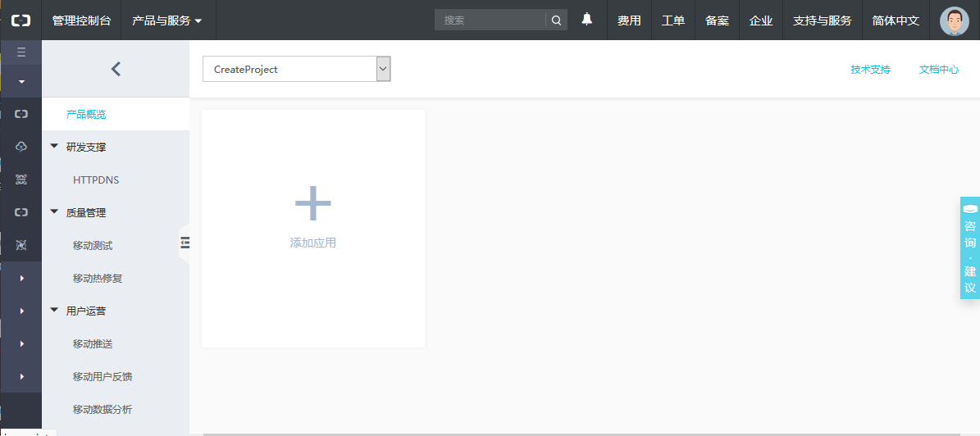Open the crossed-circle product icon in narrow sidebar
Image resolution: width=980 pixels, height=436 pixels.
tap(21, 245)
